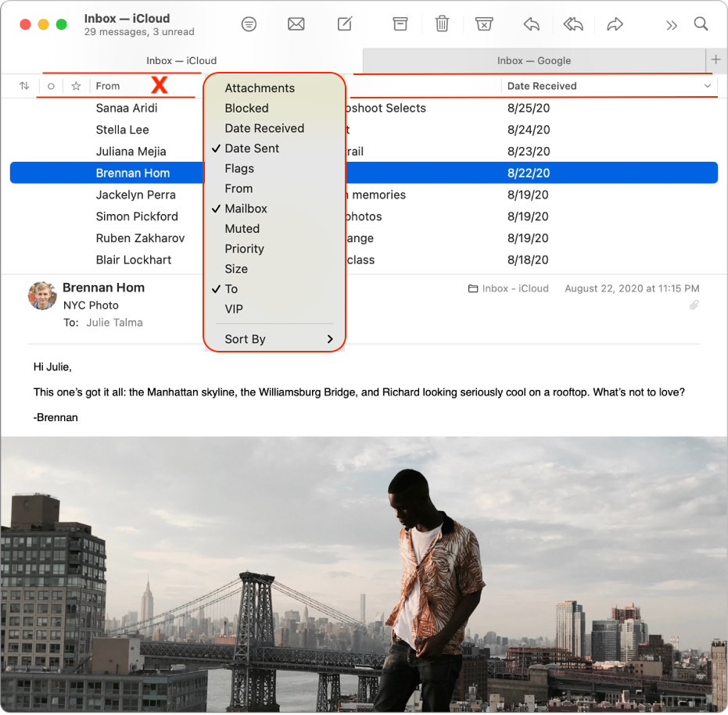Open message from Juliana Mejia
Screen dimensions: 728x715
[x=364, y=152]
